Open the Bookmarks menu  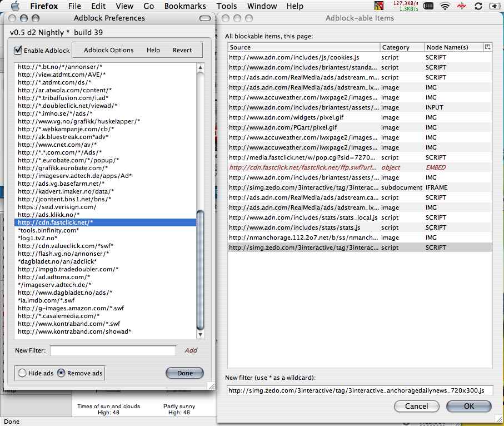(x=185, y=6)
